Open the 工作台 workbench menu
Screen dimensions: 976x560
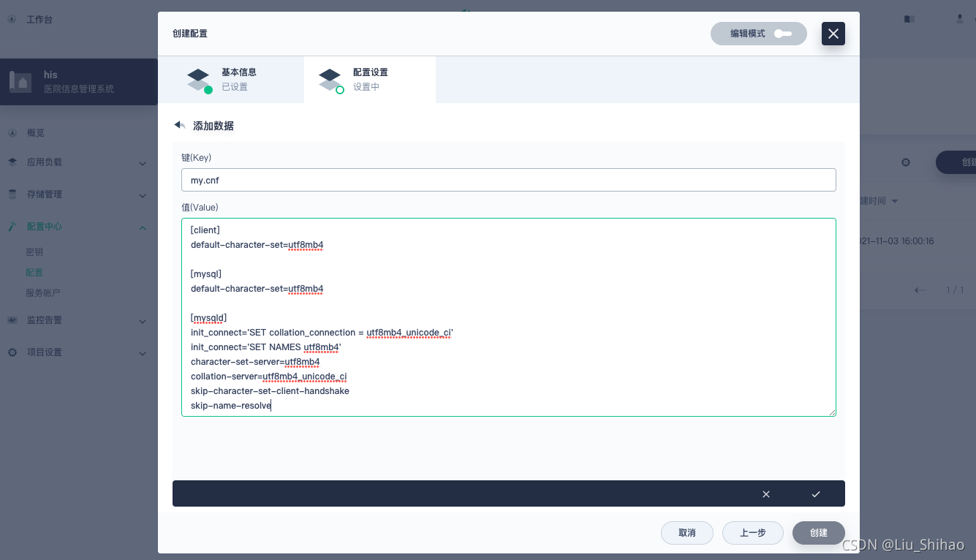click(39, 19)
